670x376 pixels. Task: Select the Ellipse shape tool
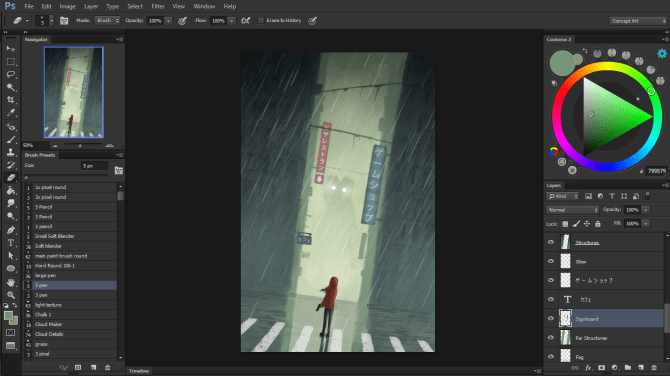pos(11,268)
